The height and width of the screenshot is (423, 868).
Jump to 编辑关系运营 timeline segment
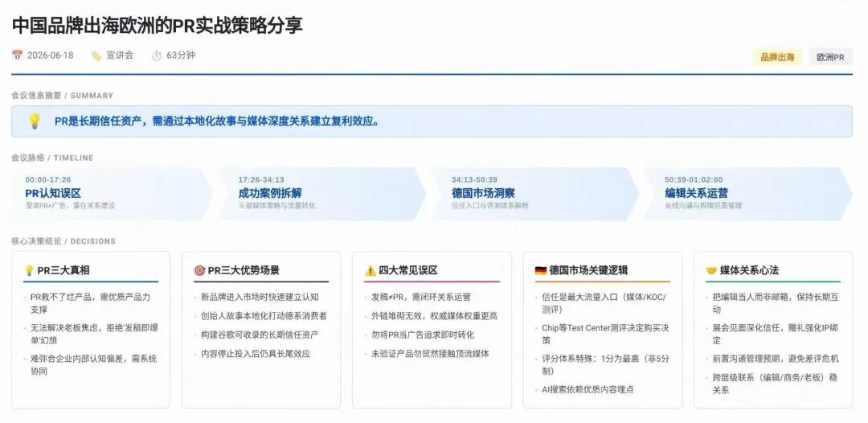point(748,194)
